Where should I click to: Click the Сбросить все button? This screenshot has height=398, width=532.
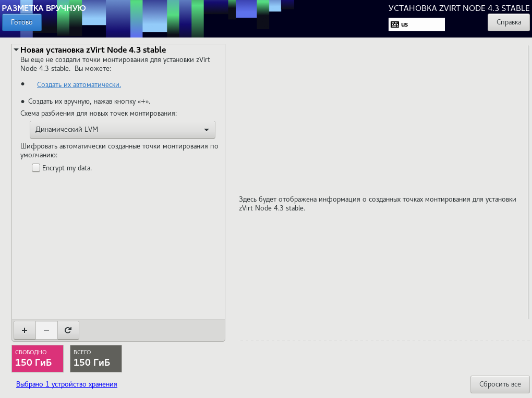pos(500,384)
